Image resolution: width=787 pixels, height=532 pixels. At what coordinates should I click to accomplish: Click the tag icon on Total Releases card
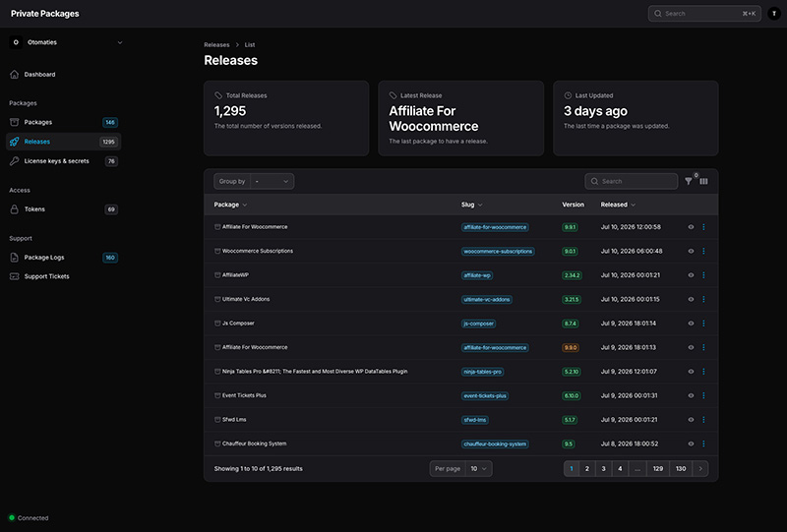[x=218, y=95]
